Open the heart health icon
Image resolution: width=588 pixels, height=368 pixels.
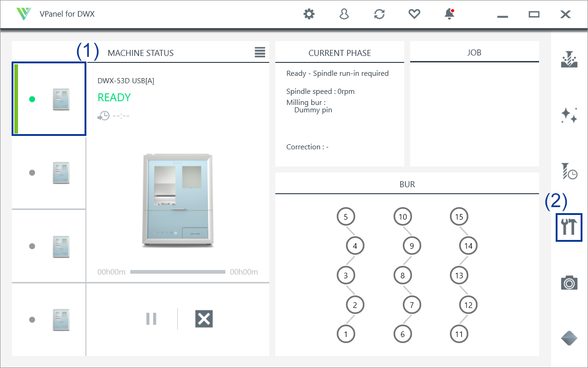point(414,14)
